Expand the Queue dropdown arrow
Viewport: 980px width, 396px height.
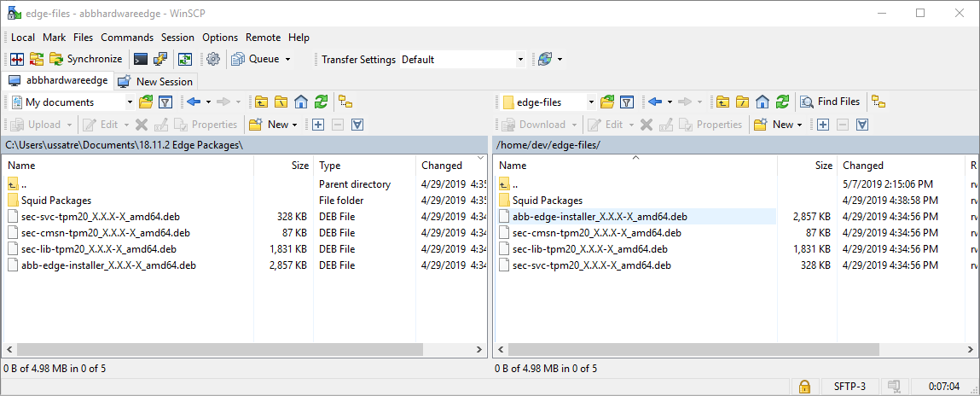point(287,59)
